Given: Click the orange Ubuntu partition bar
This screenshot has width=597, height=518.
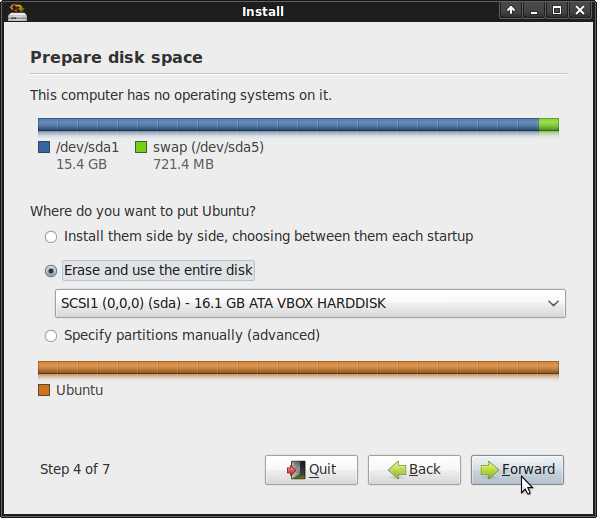Looking at the screenshot, I should tap(298, 368).
